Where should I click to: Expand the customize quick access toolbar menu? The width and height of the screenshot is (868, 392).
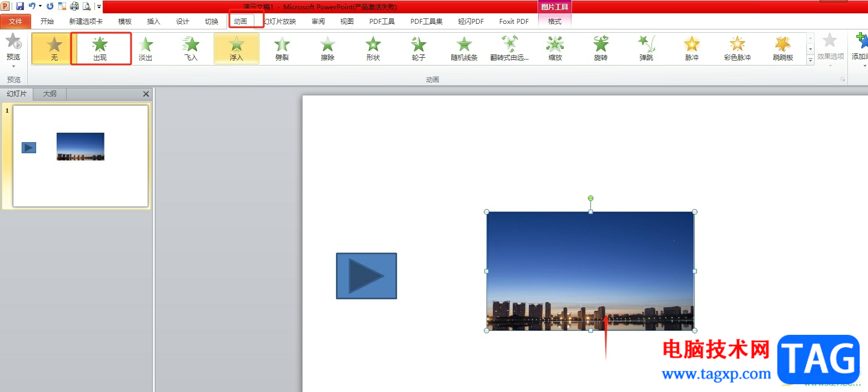99,6
